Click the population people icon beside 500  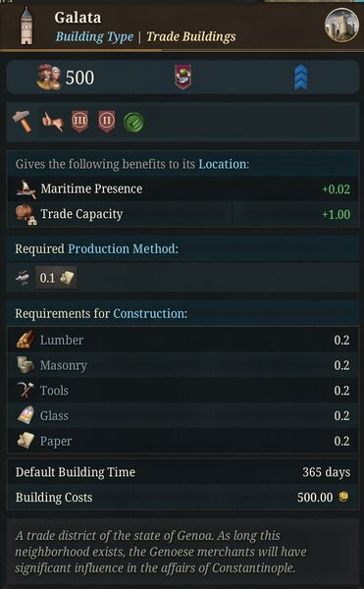tap(49, 77)
